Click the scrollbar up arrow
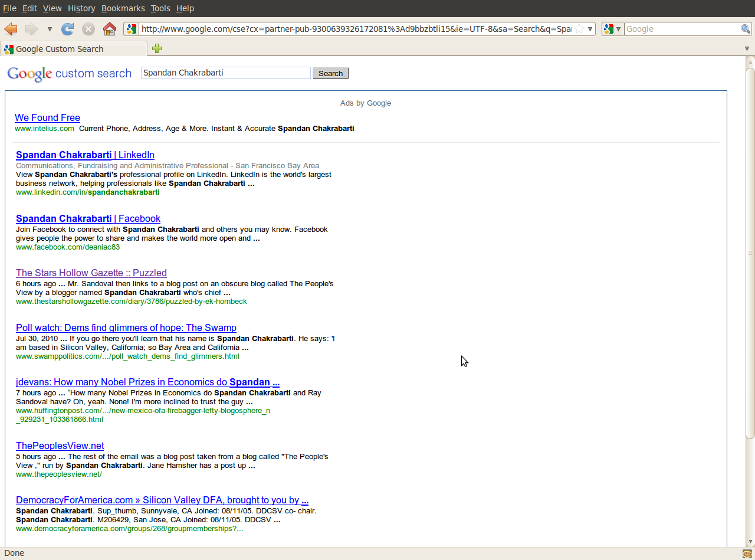The width and height of the screenshot is (755, 560). point(750,61)
